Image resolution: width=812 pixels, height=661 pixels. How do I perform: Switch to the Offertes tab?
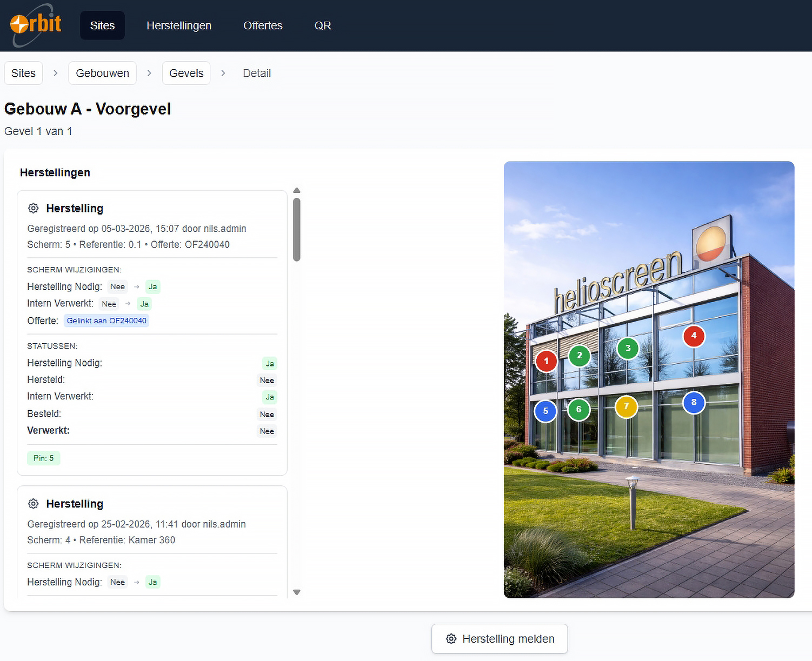click(x=263, y=25)
